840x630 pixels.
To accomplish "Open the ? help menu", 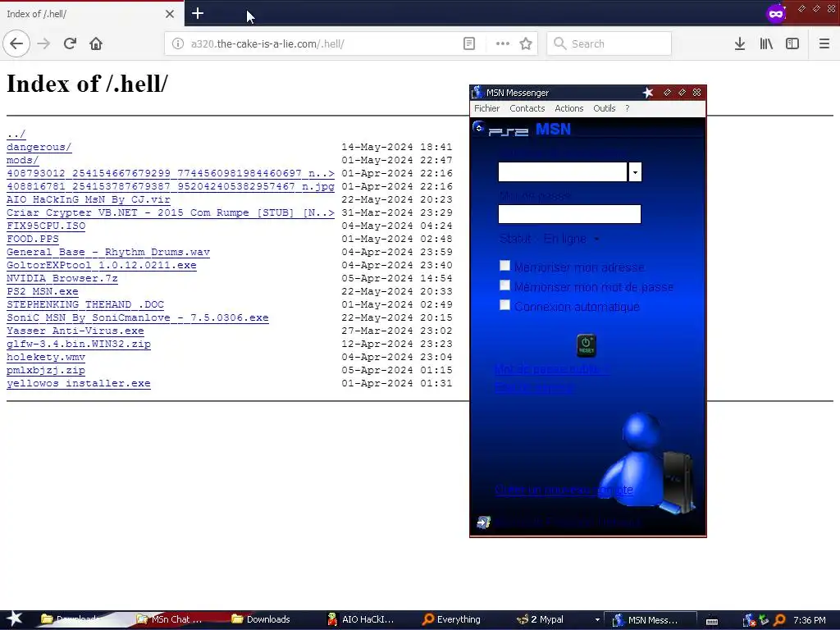I will tap(628, 108).
